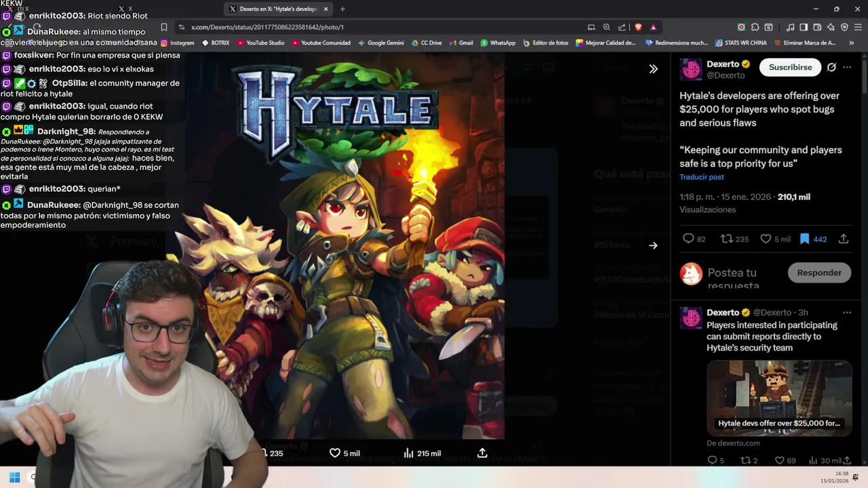This screenshot has width=868, height=488.
Task: Click red recording extension icon in toolbar
Action: pos(741,27)
